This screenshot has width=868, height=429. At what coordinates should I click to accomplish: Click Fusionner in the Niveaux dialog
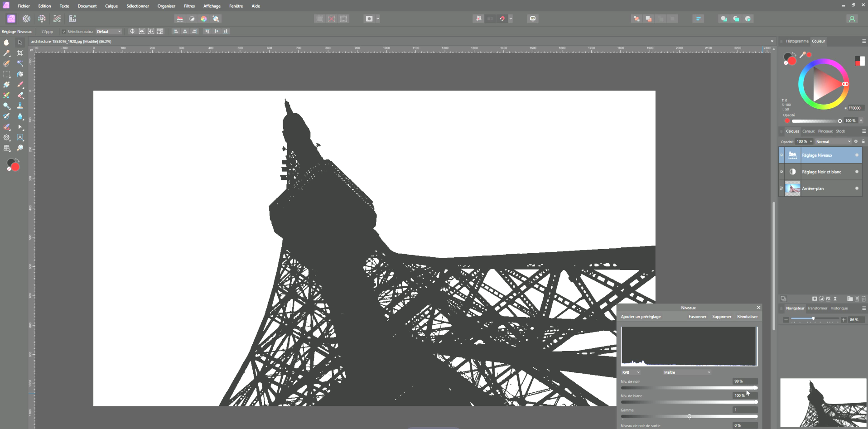pos(697,317)
